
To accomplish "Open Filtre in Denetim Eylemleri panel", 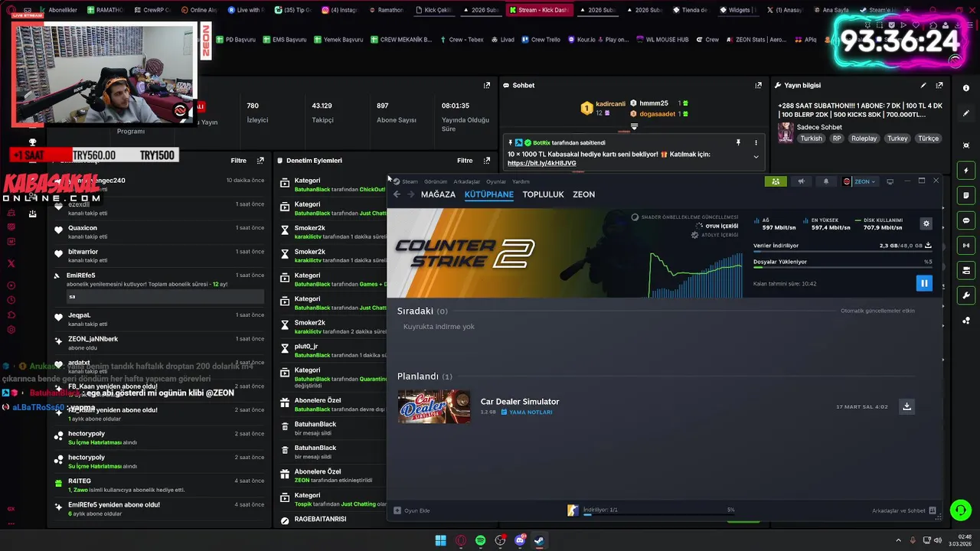I will point(465,161).
